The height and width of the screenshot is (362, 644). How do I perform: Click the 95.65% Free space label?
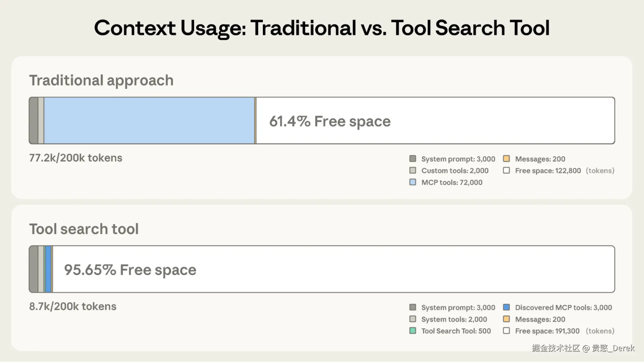(x=130, y=270)
